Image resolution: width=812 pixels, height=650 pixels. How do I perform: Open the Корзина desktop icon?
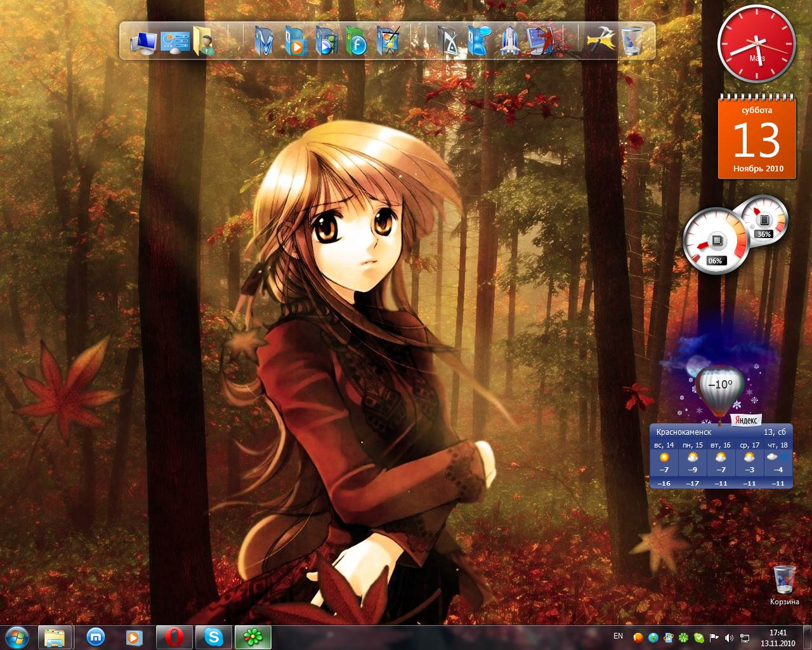[x=785, y=585]
